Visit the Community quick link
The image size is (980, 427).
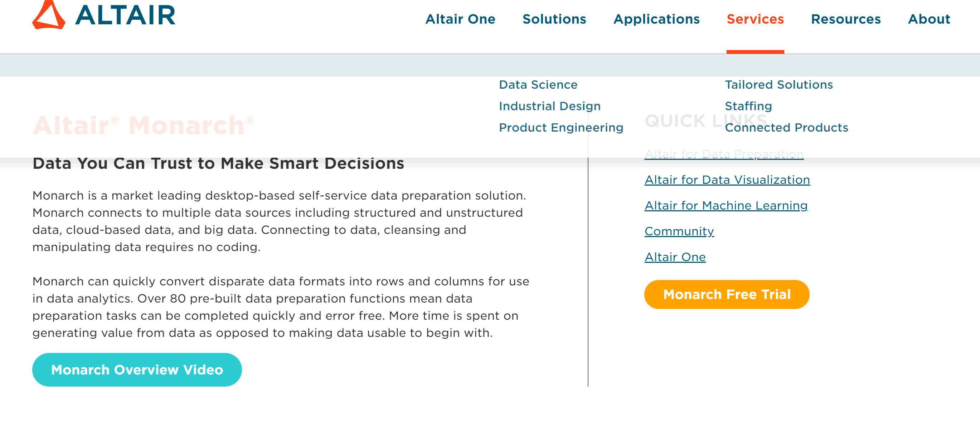point(679,231)
